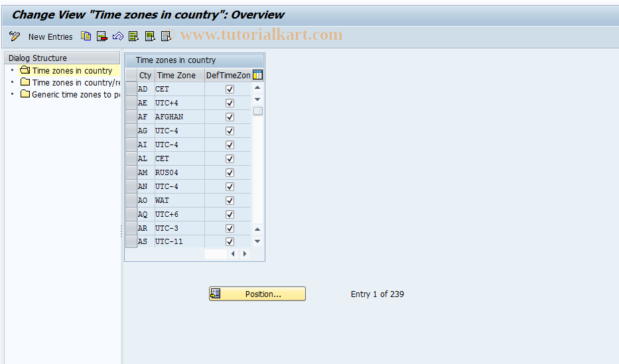Click the UTC+6 time zone cell
This screenshot has height=364, width=619.
click(x=179, y=214)
